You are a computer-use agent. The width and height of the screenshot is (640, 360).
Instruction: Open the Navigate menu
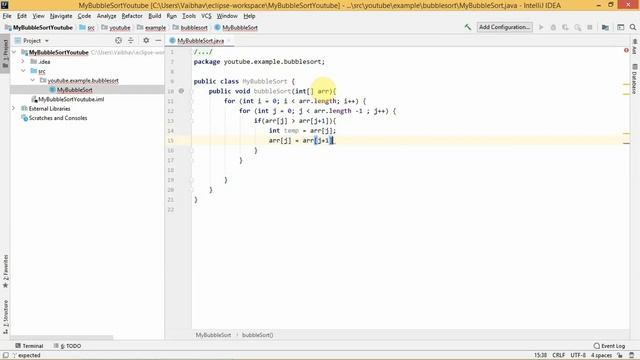coord(61,16)
